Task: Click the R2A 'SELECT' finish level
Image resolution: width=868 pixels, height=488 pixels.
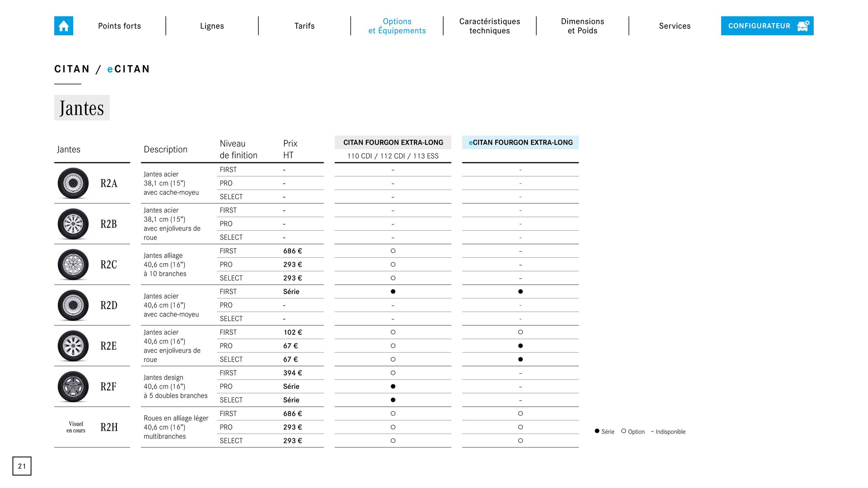Action: tap(231, 197)
